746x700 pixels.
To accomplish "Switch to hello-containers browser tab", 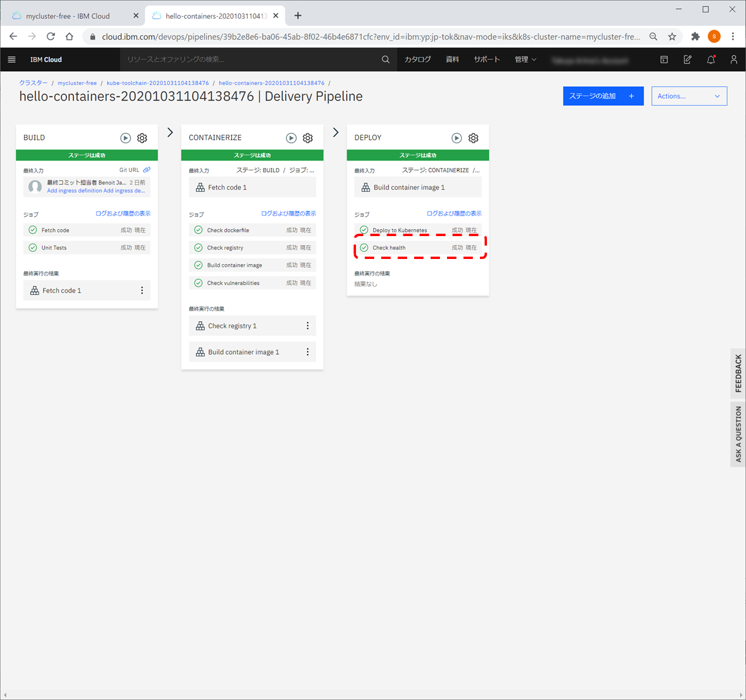I will coord(216,16).
